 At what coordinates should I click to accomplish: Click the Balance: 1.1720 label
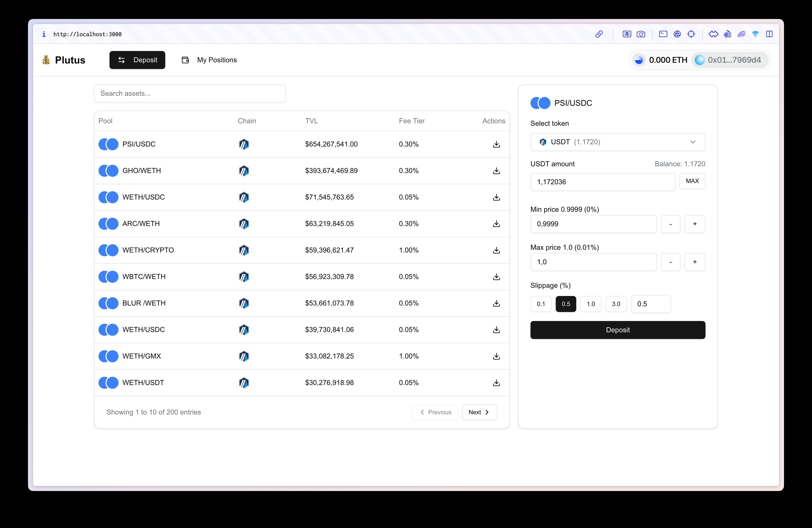pyautogui.click(x=679, y=164)
